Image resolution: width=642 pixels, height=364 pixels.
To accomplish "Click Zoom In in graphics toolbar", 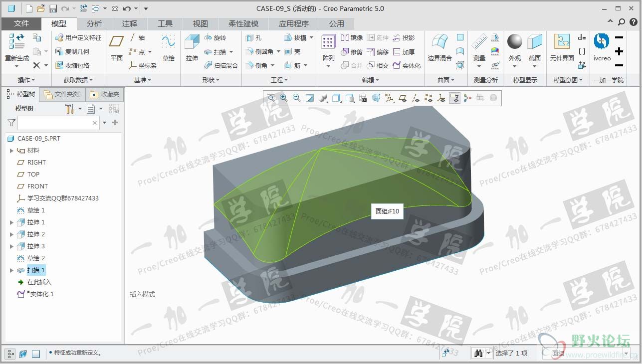I will pyautogui.click(x=284, y=98).
